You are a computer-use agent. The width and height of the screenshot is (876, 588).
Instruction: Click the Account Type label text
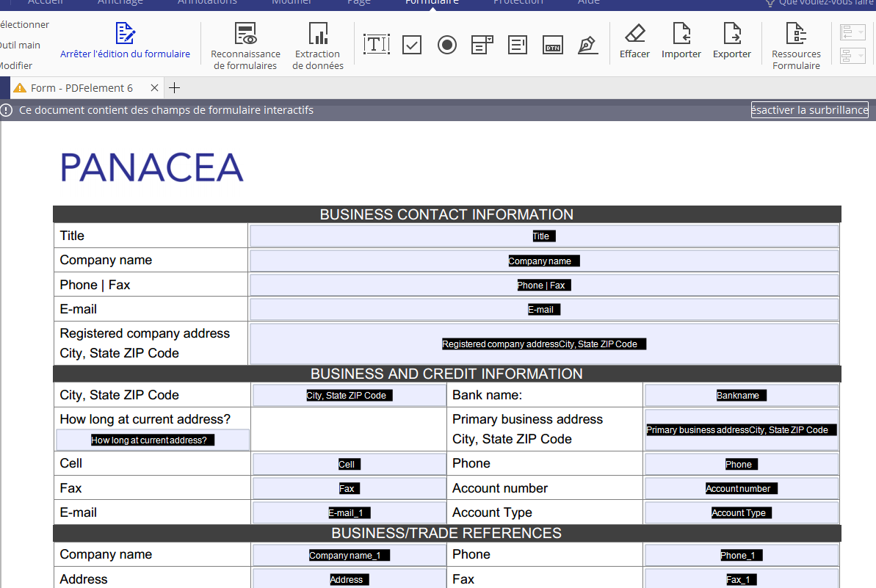[492, 512]
